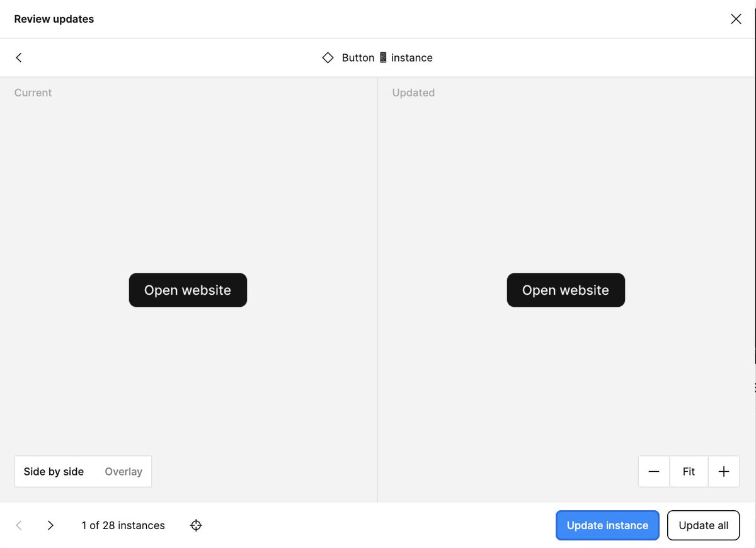Close the Review updates dialog
The width and height of the screenshot is (756, 548).
coord(736,19)
